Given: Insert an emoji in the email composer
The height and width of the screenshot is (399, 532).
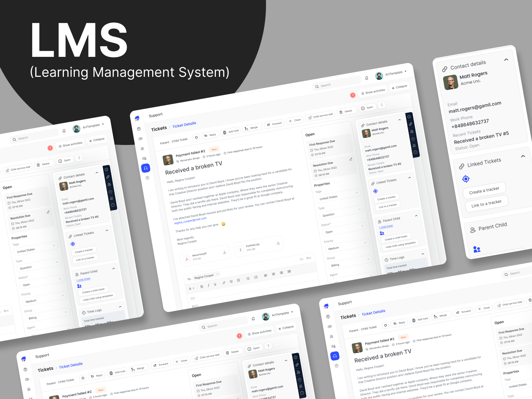Looking at the screenshot, I should click(231, 281).
